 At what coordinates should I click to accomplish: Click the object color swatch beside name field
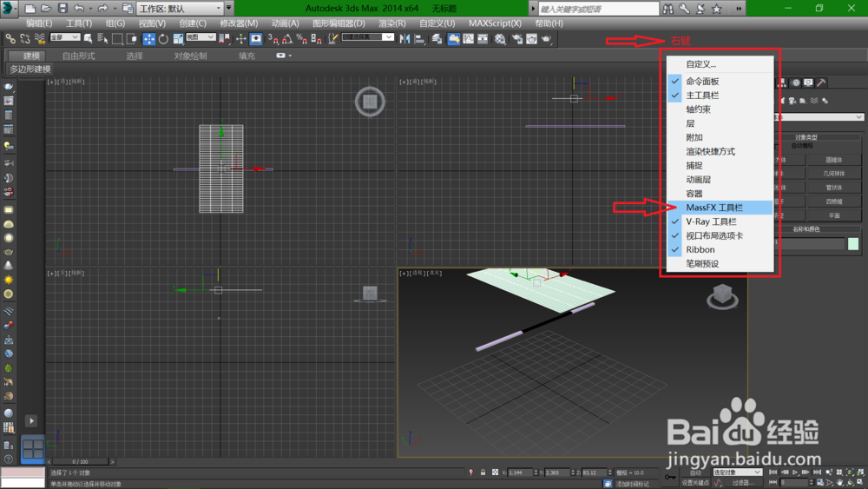click(x=853, y=244)
